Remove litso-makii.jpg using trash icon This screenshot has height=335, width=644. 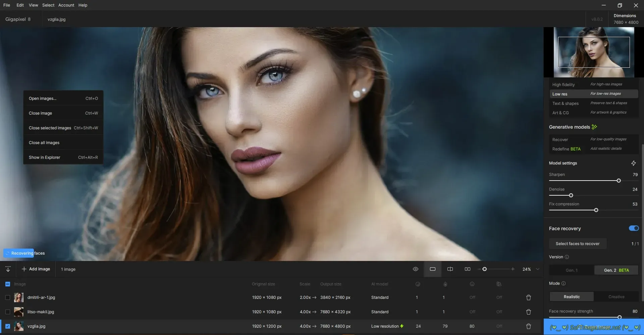click(529, 312)
